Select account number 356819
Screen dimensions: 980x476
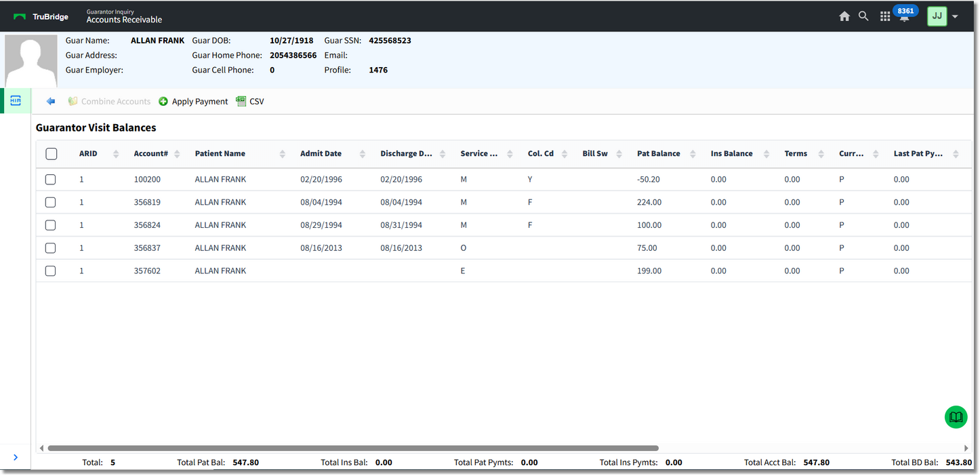pyautogui.click(x=147, y=202)
